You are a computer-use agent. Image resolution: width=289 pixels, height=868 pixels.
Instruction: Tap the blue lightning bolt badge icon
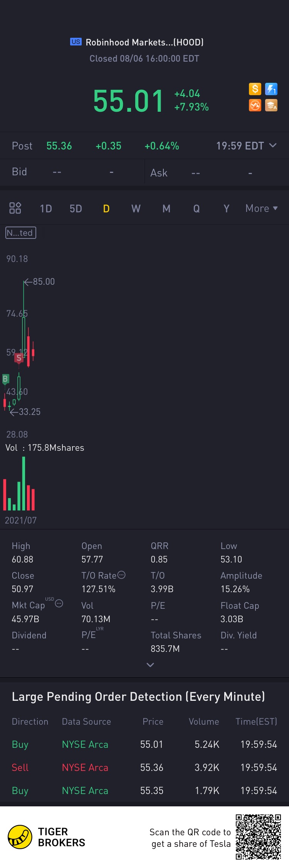coord(271,89)
